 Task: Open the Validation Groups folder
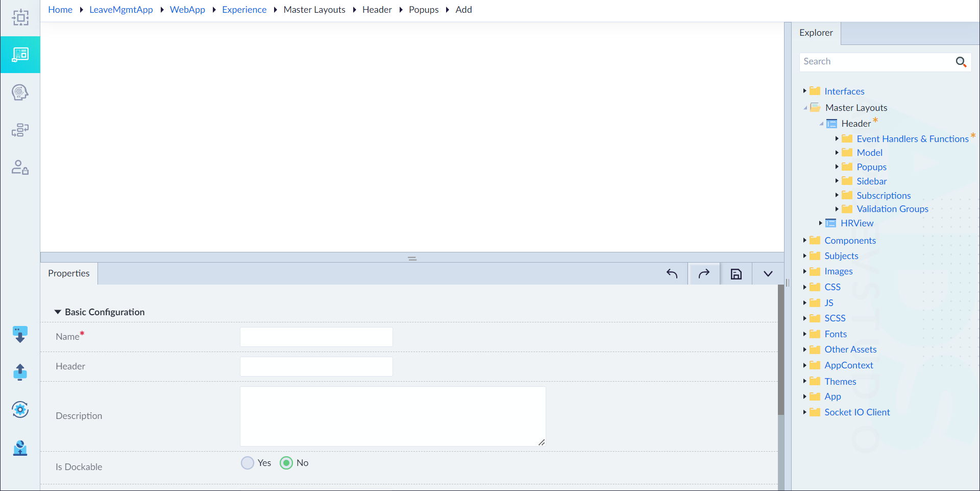(x=892, y=209)
